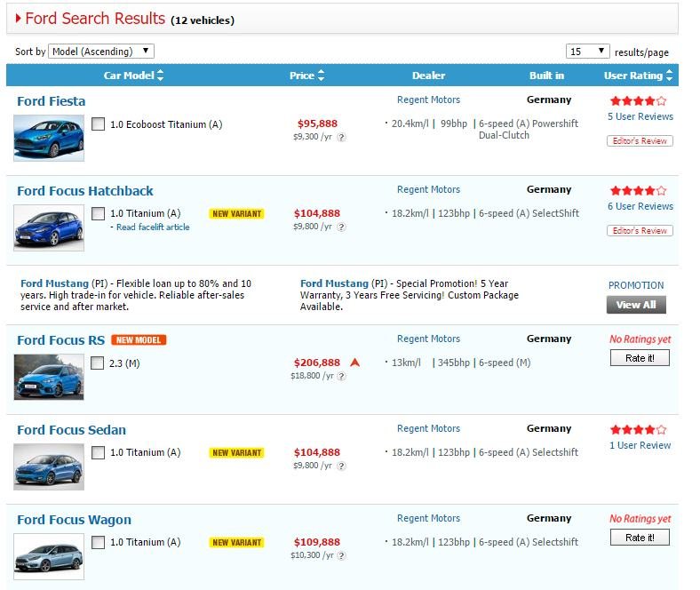Open the Ford Focus RS model link
700x590 pixels.
click(61, 340)
